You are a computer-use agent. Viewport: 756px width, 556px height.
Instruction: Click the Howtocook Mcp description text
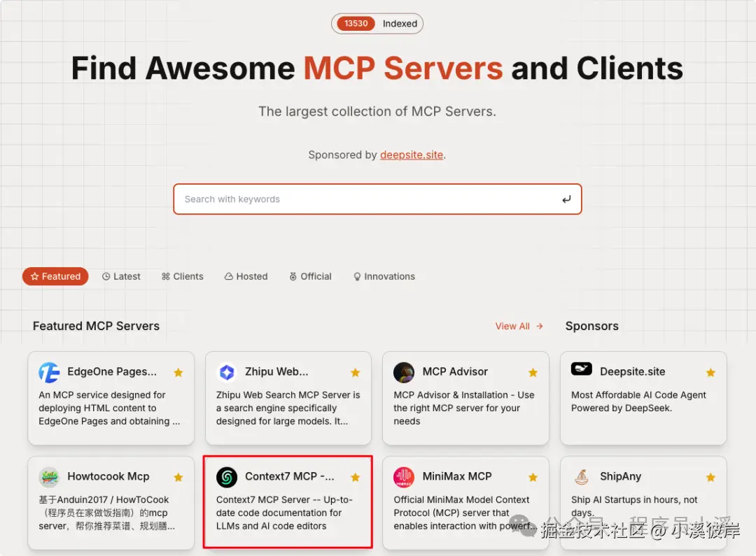click(x=106, y=513)
